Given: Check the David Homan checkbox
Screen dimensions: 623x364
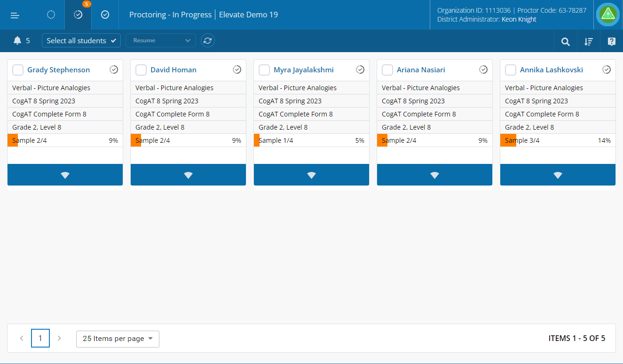Looking at the screenshot, I should (141, 70).
